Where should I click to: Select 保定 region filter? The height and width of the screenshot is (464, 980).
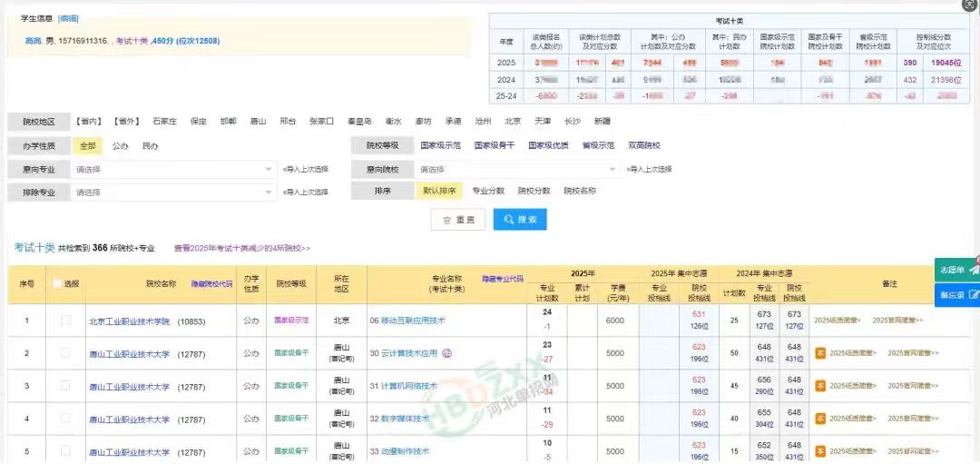pos(199,122)
